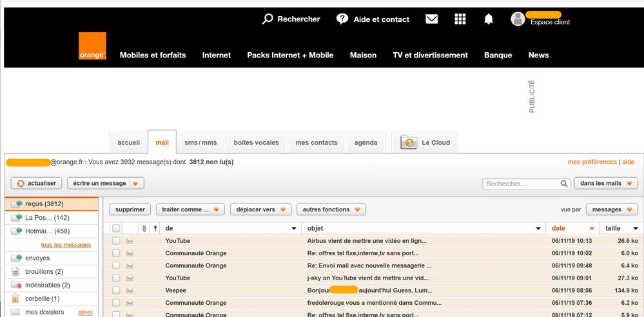Check the fredolerouge message checkbox
Image resolution: width=644 pixels, height=317 pixels.
click(x=116, y=303)
